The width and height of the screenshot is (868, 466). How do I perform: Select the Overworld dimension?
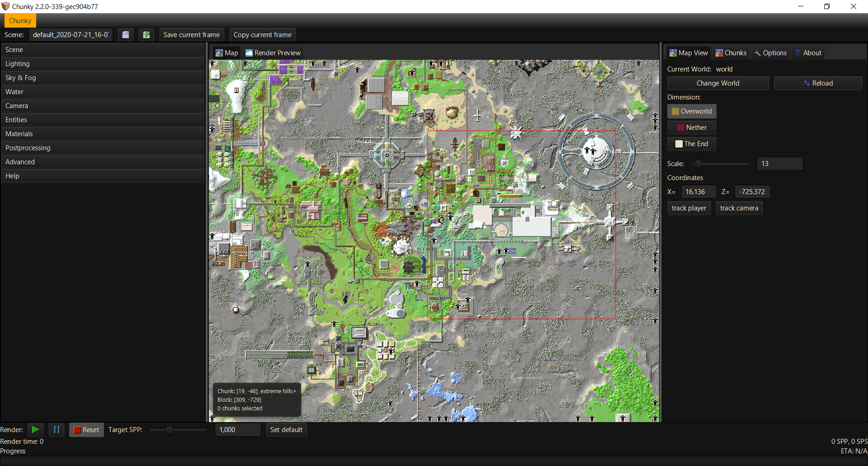pos(692,111)
